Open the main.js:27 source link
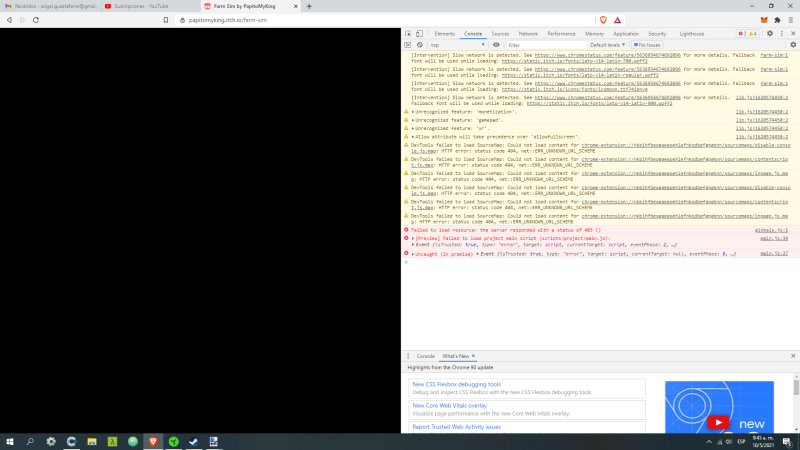The height and width of the screenshot is (450, 800). coord(773,254)
